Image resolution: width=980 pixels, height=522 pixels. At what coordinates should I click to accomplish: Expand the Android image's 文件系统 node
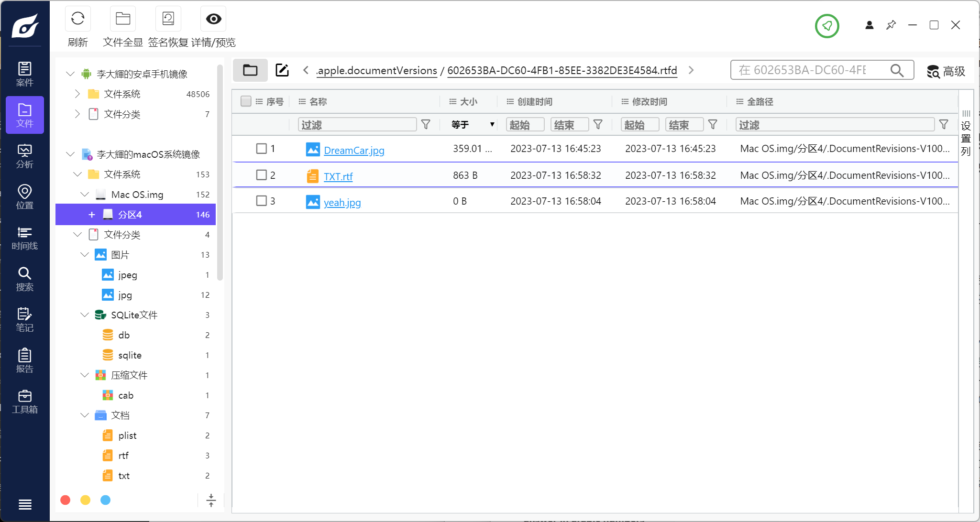77,94
